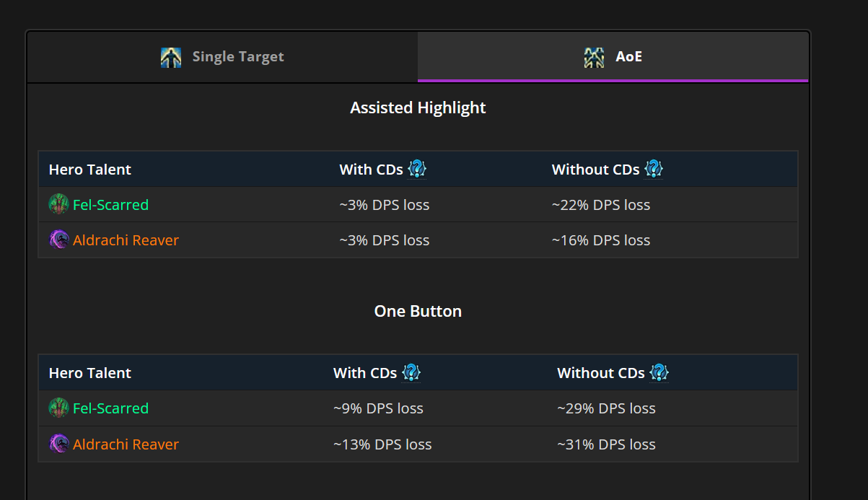
Task: Click the ~13% DPS loss value
Action: pyautogui.click(x=382, y=444)
